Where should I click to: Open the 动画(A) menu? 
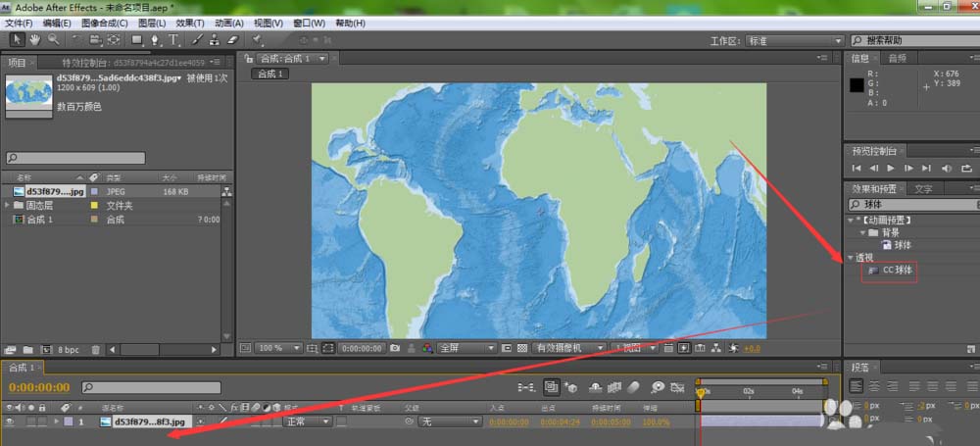(x=228, y=24)
